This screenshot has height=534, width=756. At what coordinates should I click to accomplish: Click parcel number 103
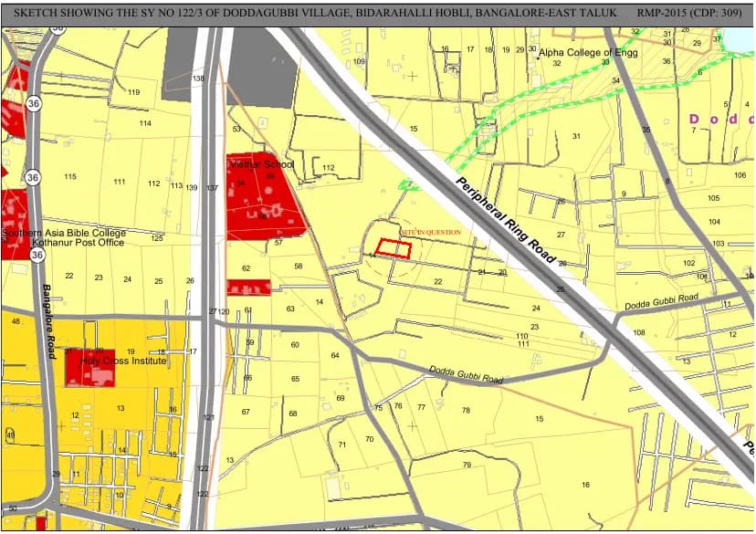click(x=719, y=244)
